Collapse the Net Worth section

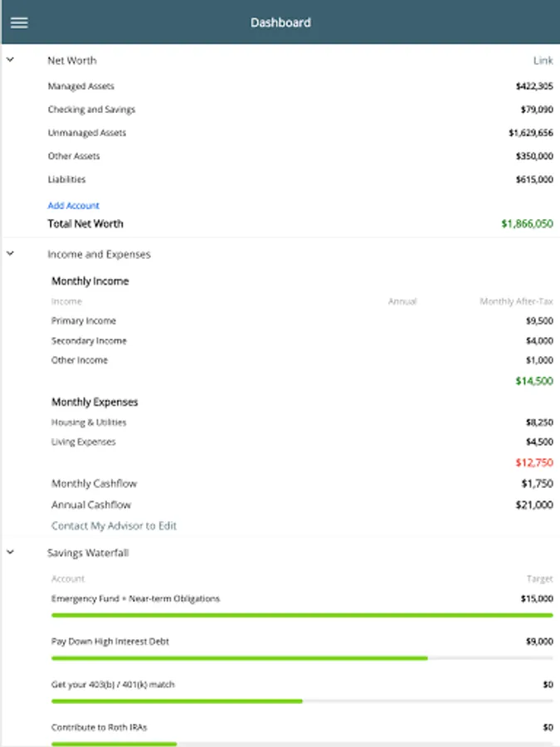tap(11, 60)
